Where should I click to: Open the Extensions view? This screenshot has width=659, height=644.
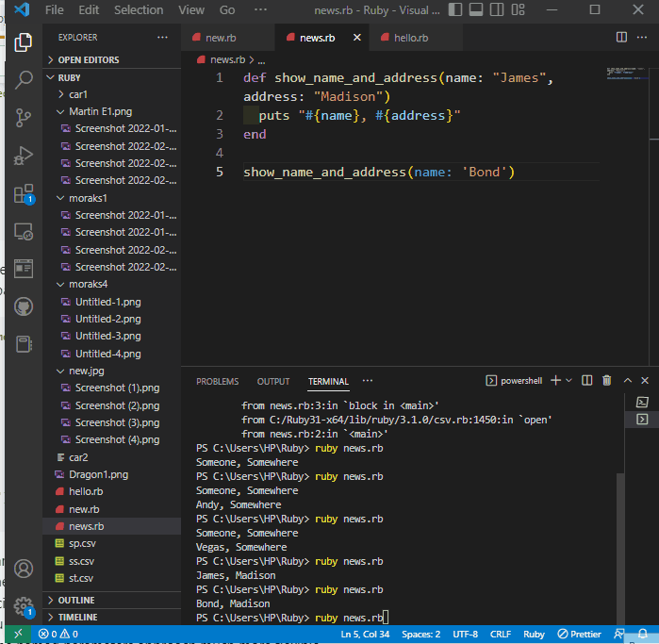[24, 194]
